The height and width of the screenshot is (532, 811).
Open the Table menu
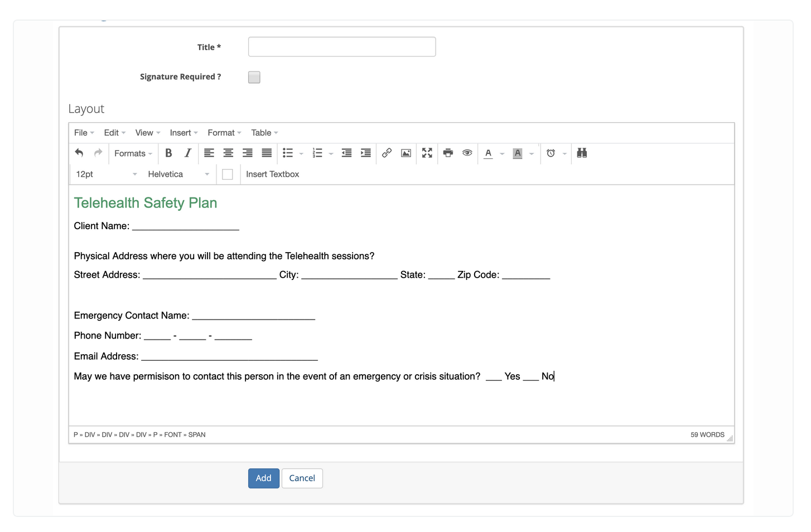coord(264,133)
